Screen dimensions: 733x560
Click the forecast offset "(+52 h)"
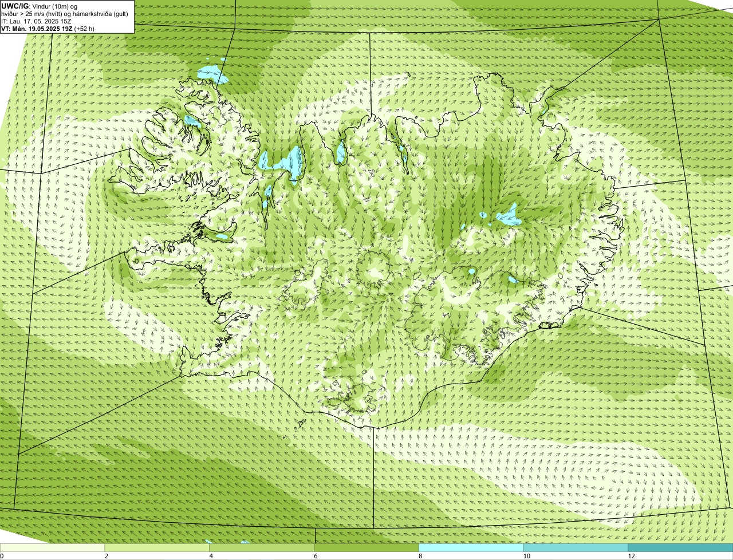84,29
